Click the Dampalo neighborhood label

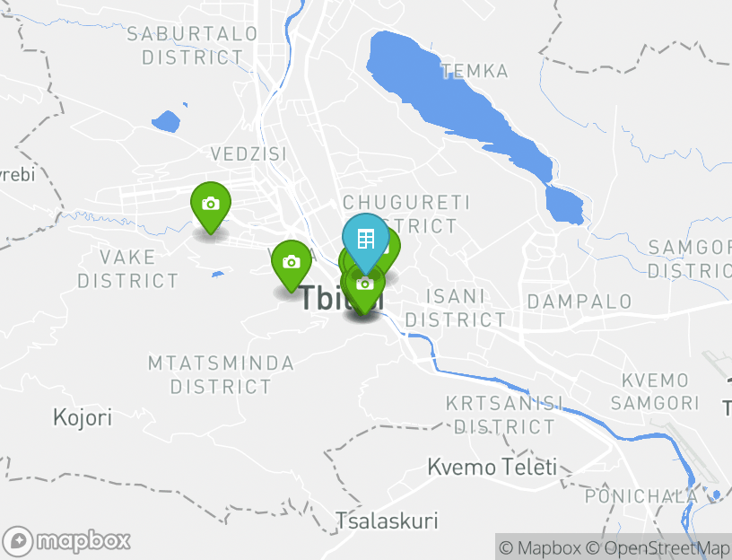pyautogui.click(x=579, y=302)
